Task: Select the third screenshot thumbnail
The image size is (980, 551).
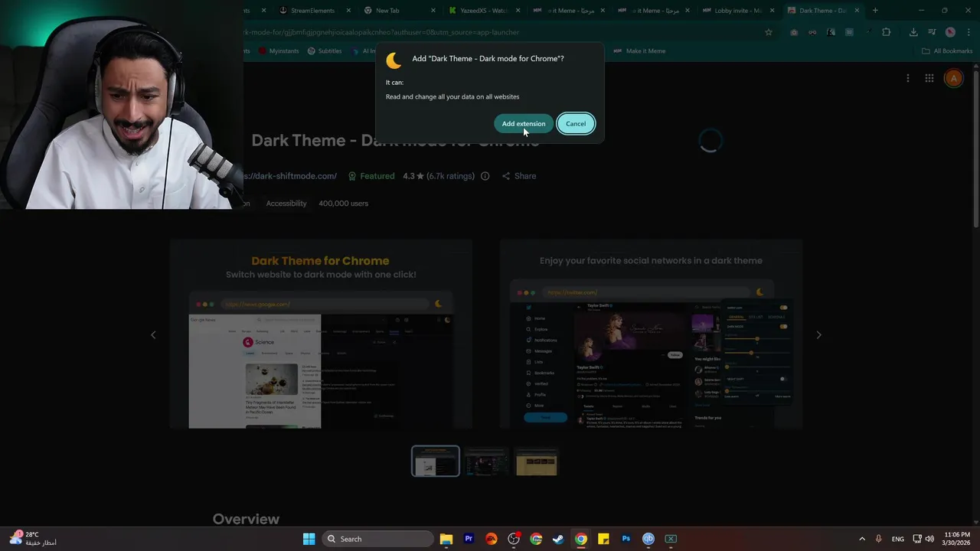Action: [x=537, y=461]
